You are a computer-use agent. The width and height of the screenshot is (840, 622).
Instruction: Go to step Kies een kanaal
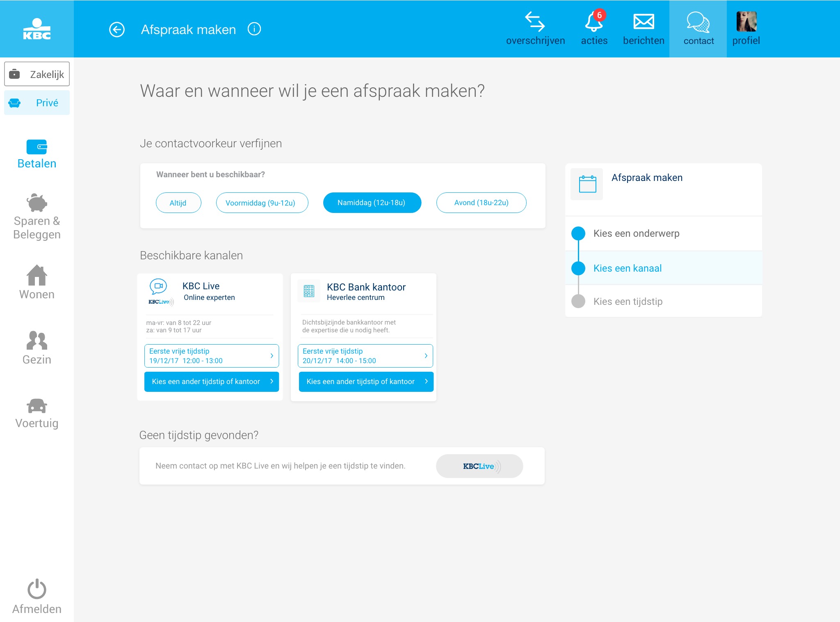[664, 268]
